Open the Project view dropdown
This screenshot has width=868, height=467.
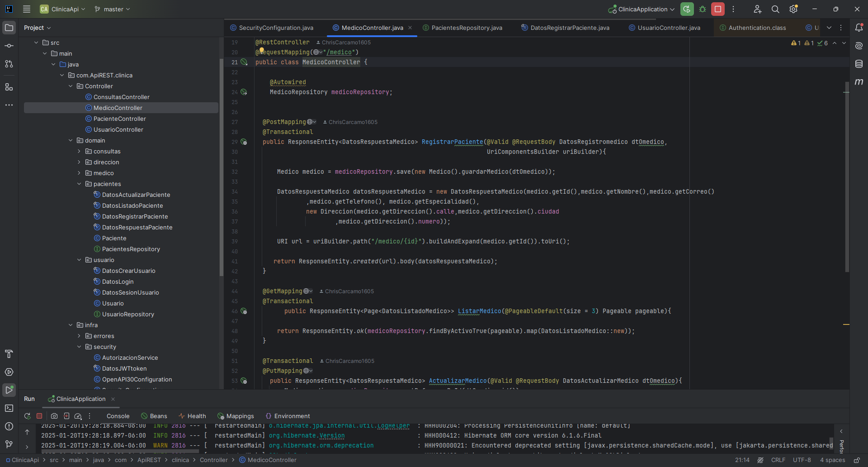point(37,28)
